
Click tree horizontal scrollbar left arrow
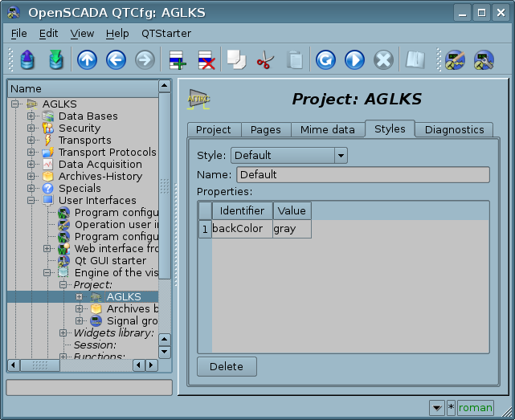[13, 365]
